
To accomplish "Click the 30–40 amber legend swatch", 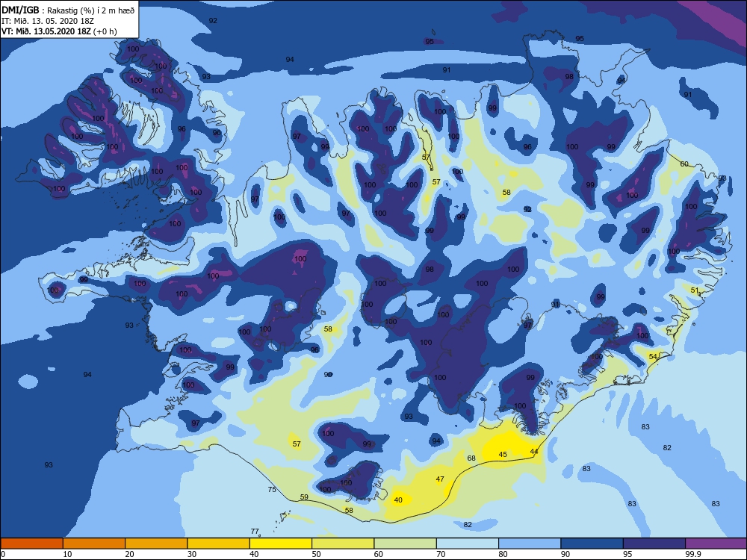I will pyautogui.click(x=219, y=544).
